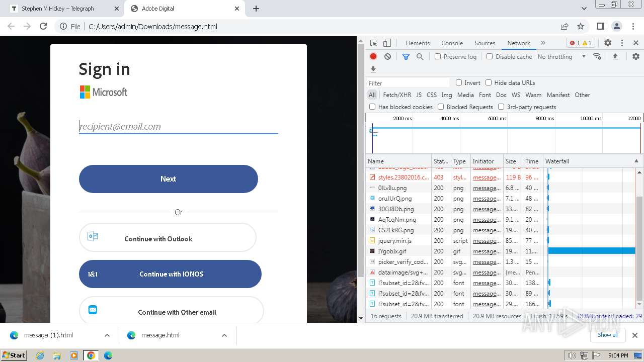Viewport: 644px width, 362px height.
Task: Open message.html download options arrow
Action: point(224,335)
